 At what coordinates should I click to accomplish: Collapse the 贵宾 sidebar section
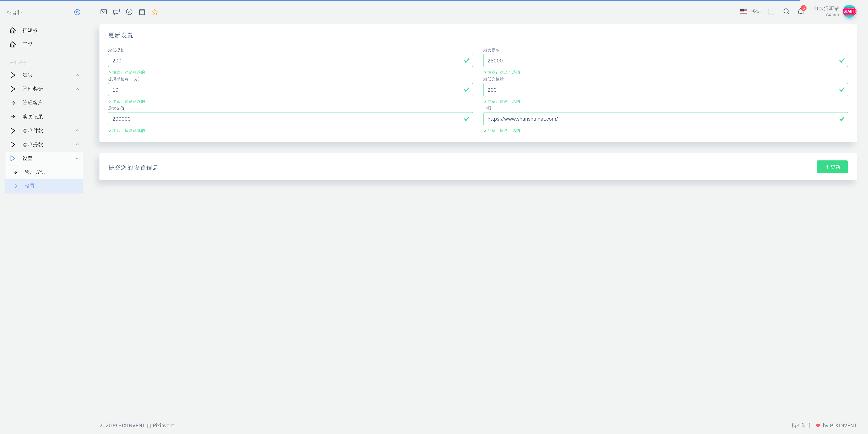pyautogui.click(x=77, y=74)
